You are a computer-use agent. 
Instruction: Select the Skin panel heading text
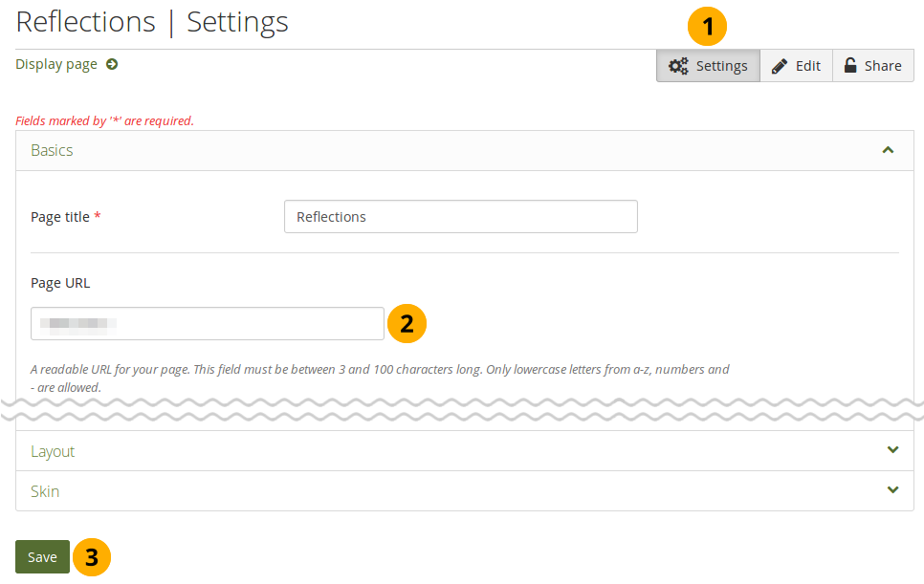click(x=45, y=491)
